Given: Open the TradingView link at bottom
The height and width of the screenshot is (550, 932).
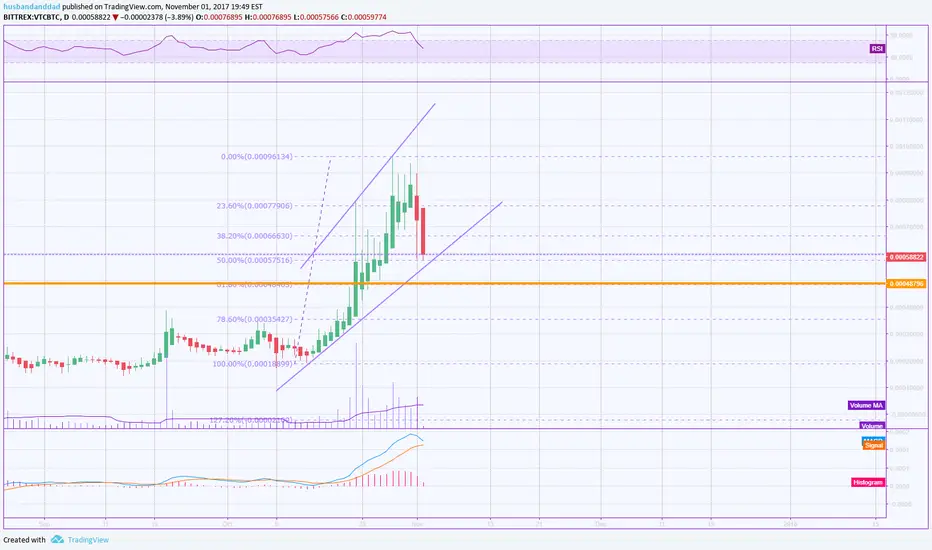Looking at the screenshot, I should [88, 540].
